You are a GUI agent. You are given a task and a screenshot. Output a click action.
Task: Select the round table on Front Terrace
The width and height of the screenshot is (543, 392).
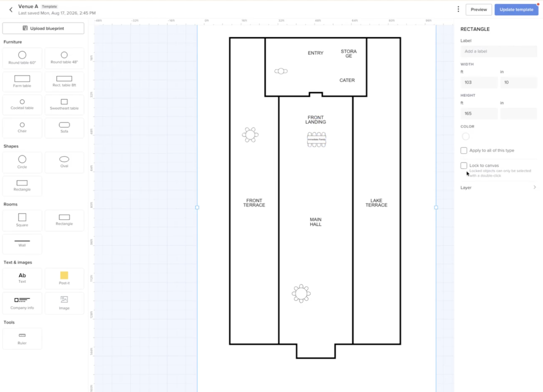[250, 135]
